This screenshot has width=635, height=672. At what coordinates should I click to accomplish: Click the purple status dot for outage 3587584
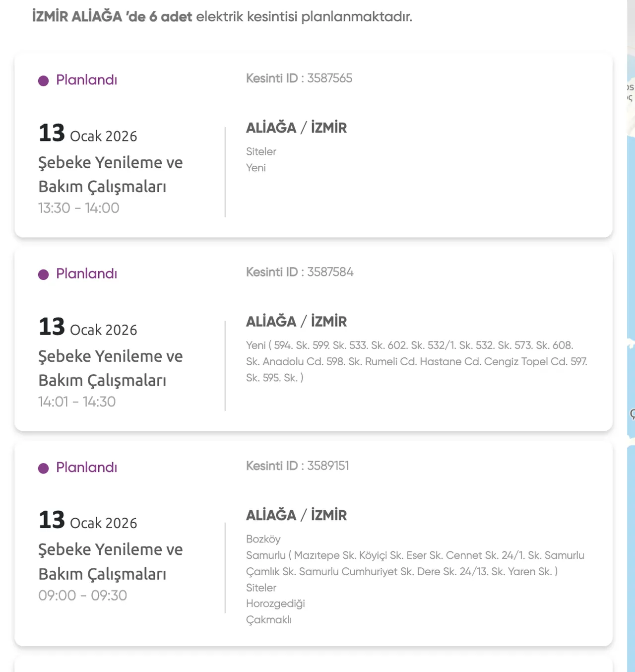(x=44, y=274)
